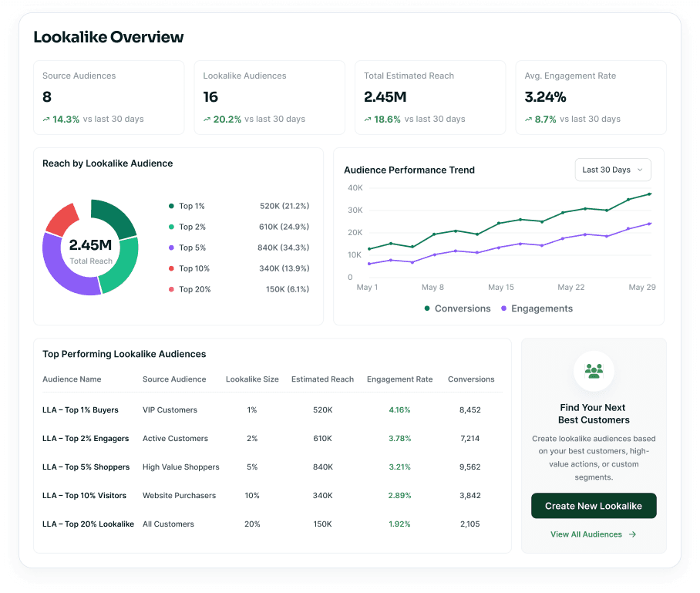Image resolution: width=700 pixels, height=593 pixels.
Task: Click the 9,562 conversions value
Action: [x=470, y=467]
